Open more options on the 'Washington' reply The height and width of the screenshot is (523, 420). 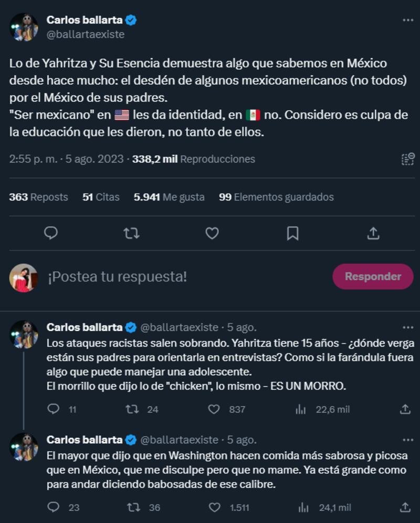[407, 440]
